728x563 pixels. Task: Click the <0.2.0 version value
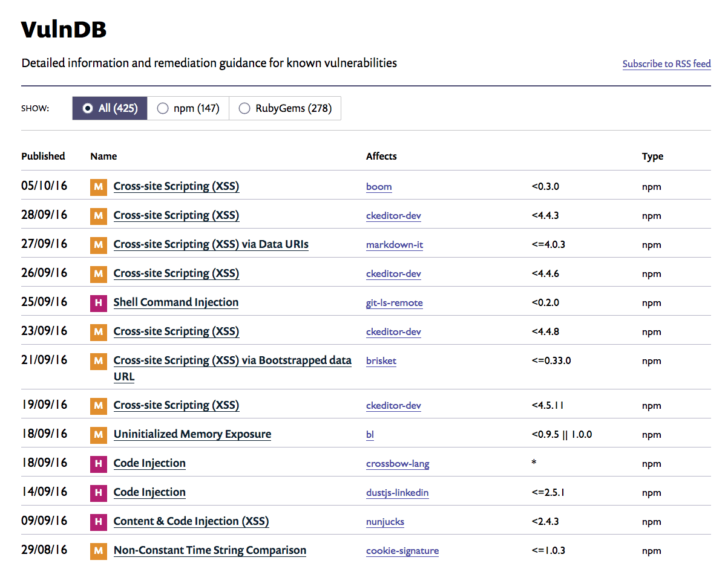pyautogui.click(x=545, y=303)
